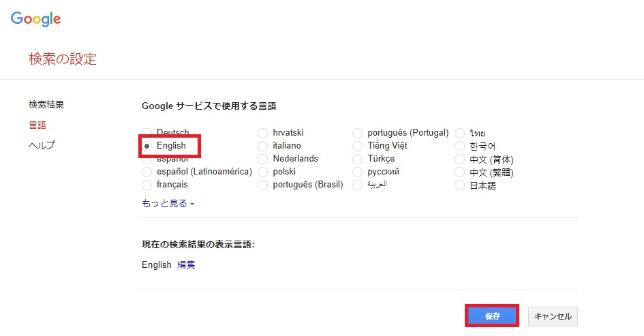Viewport: 644px width, 336px height.
Task: Save settings with 保存 button
Action: (492, 316)
